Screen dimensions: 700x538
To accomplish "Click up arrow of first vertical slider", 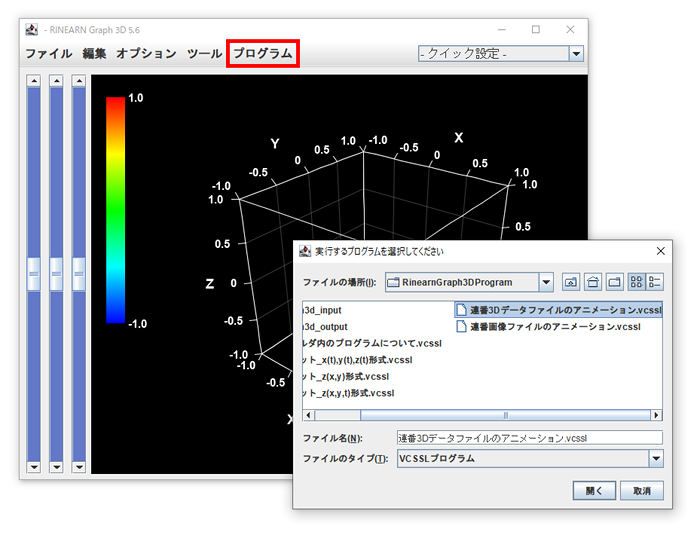I will tap(34, 81).
